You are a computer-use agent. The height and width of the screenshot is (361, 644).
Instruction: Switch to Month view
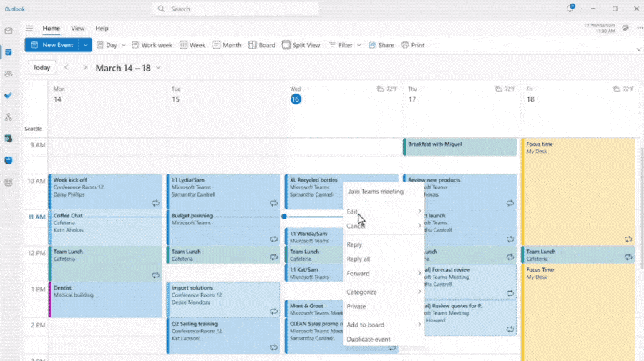click(x=226, y=45)
